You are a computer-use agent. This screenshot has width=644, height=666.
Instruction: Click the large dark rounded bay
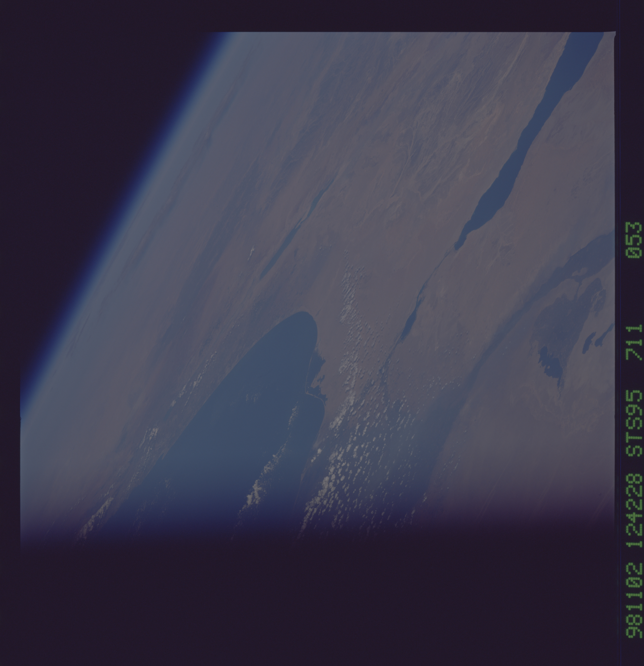[x=238, y=408]
